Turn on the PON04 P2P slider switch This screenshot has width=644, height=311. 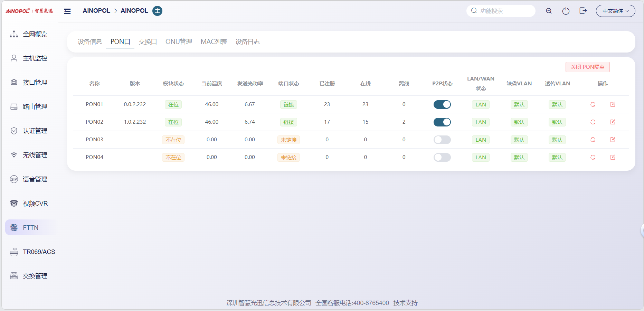442,157
